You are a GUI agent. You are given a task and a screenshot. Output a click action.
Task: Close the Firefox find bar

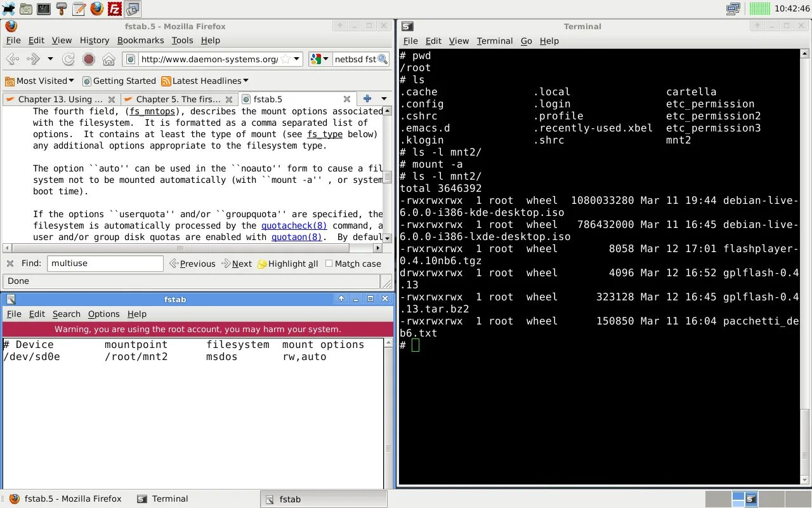tap(10, 264)
